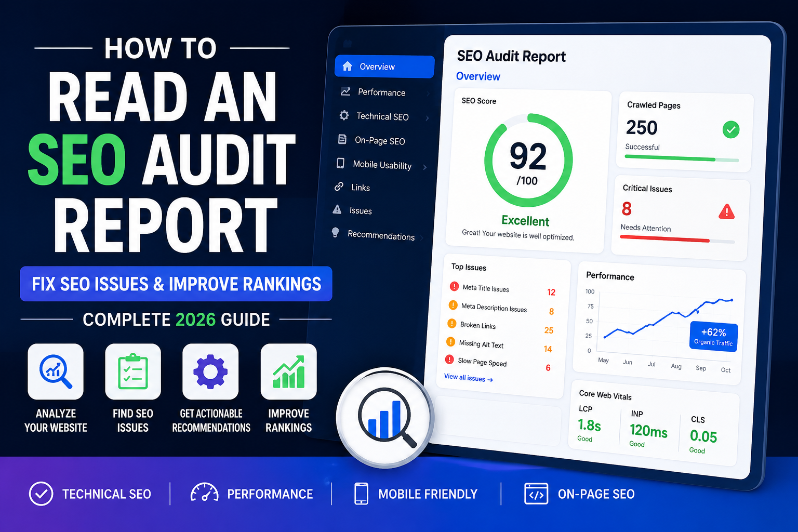The height and width of the screenshot is (532, 798).
Task: Click the Overview heading under SEO Audit Report
Action: pyautogui.click(x=478, y=76)
